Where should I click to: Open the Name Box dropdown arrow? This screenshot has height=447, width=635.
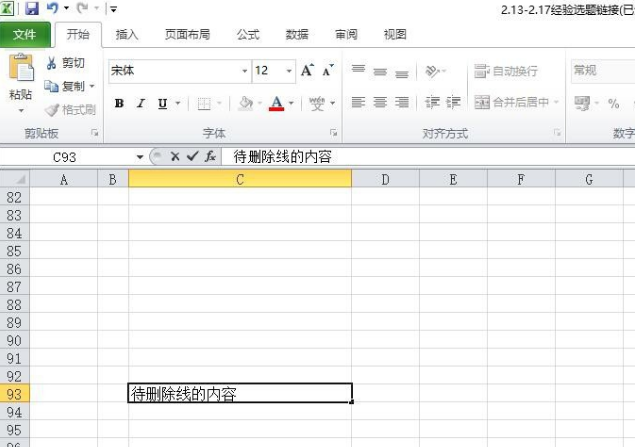coord(140,157)
